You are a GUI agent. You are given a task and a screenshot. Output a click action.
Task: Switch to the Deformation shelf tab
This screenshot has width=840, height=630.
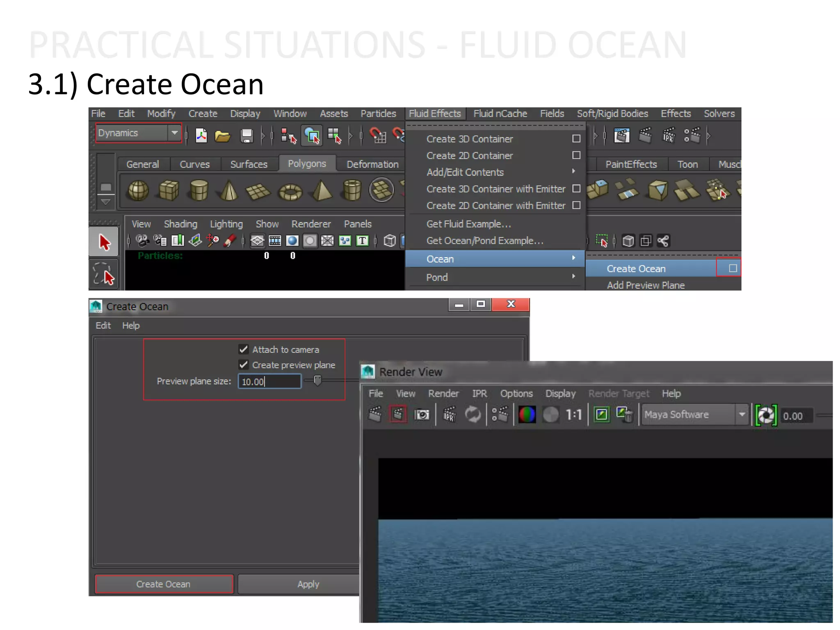372,164
